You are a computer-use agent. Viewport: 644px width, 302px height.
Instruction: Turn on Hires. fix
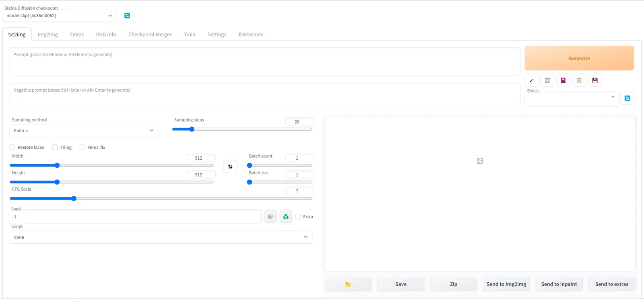(x=83, y=148)
